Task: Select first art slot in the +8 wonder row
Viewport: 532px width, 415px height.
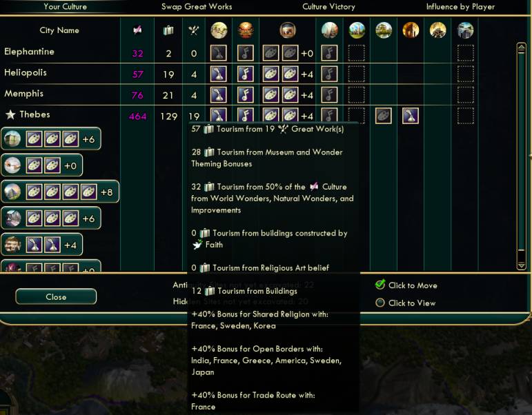Action: click(x=35, y=192)
